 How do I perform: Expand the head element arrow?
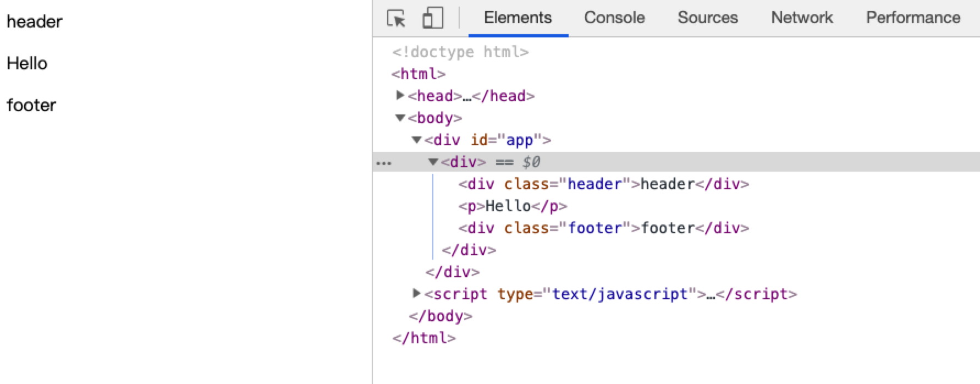click(400, 95)
